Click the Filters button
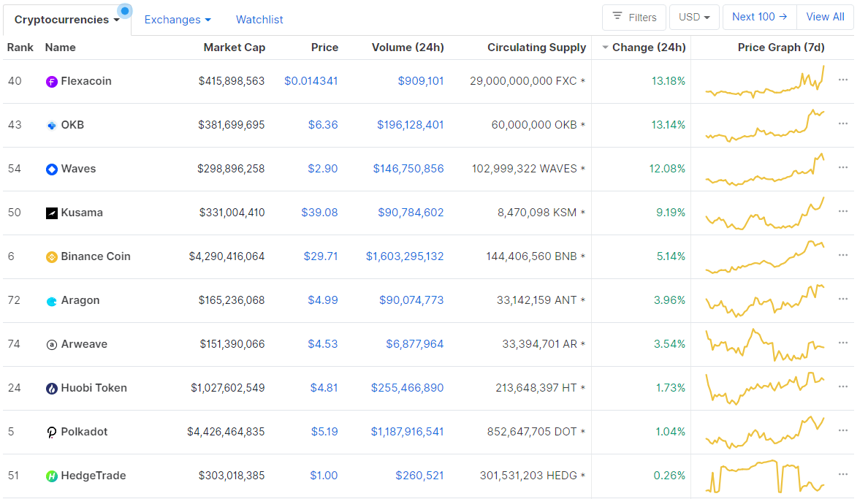868x499 pixels. [634, 17]
